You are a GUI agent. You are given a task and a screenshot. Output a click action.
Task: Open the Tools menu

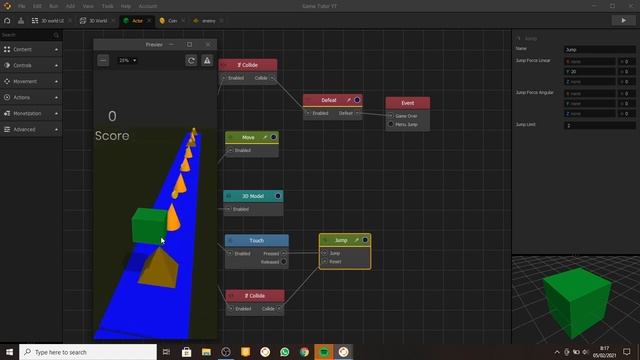click(107, 6)
